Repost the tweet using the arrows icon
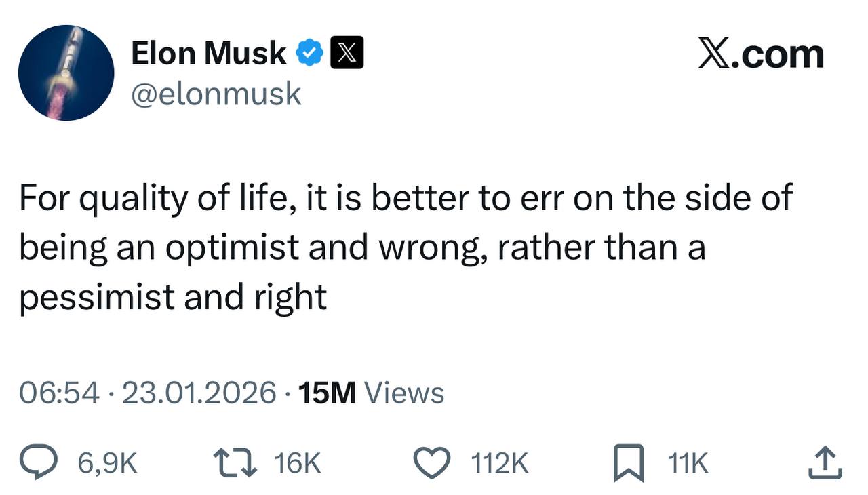The width and height of the screenshot is (868, 495). point(235,463)
